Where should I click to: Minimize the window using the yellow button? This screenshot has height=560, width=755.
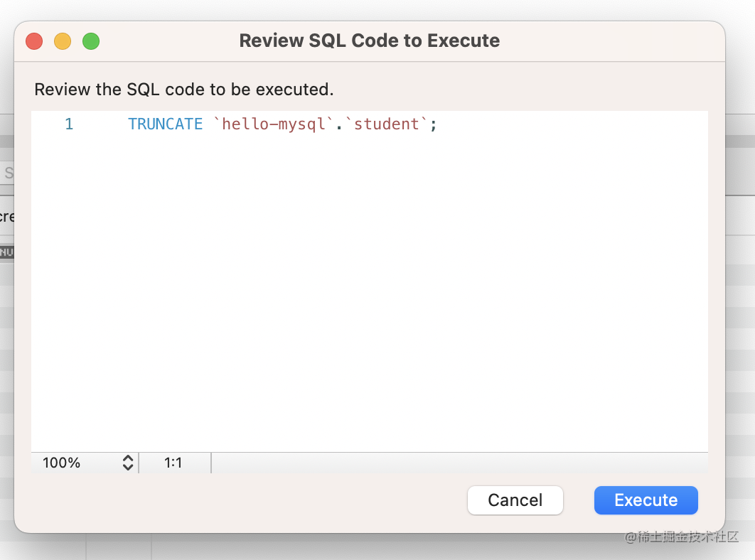[63, 41]
